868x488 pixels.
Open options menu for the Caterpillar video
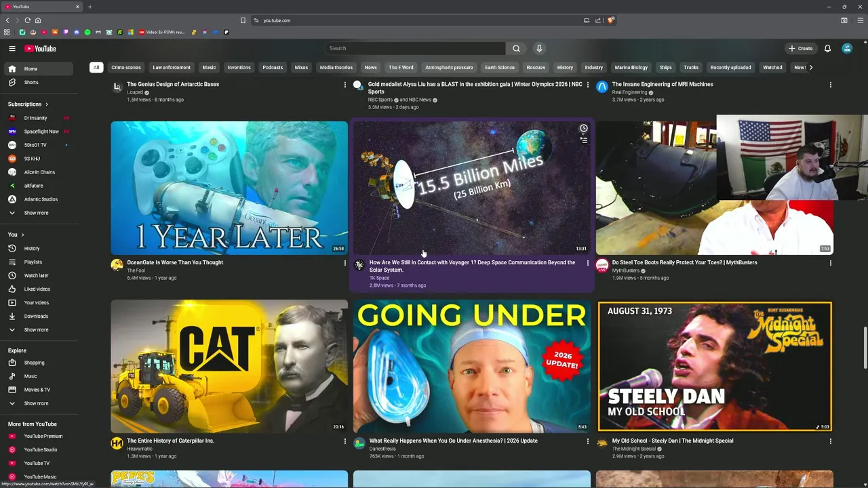344,441
